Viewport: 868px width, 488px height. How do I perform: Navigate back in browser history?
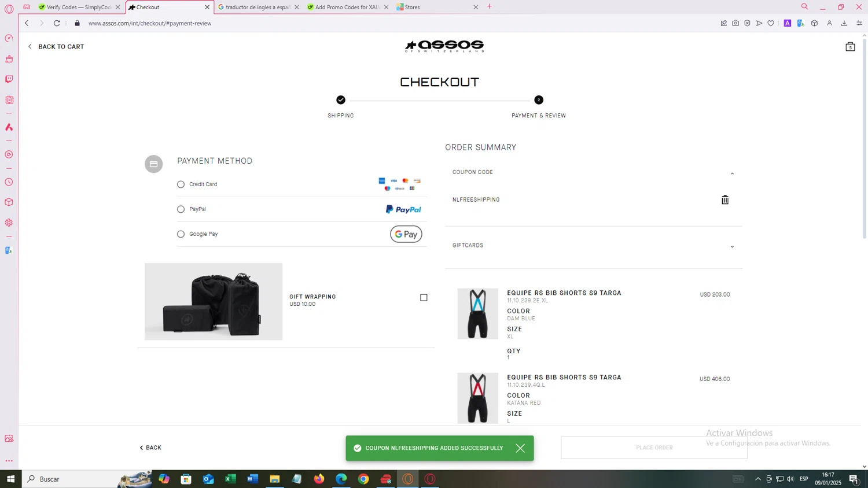(x=27, y=23)
